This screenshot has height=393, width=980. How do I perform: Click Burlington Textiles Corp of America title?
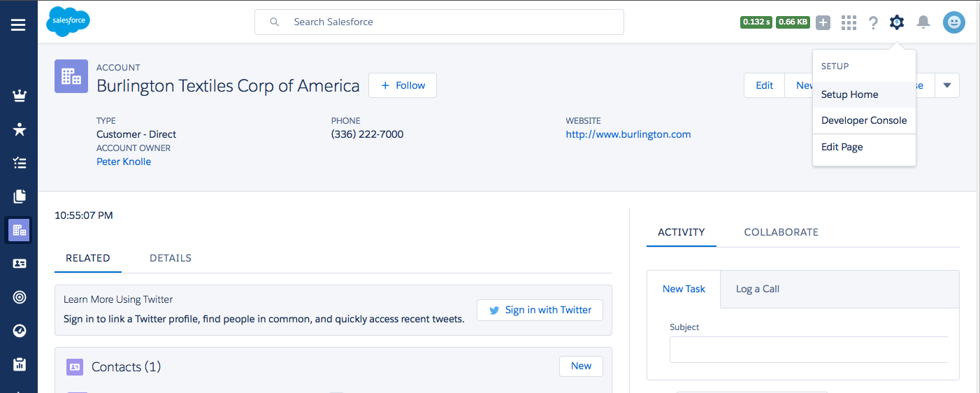coord(228,86)
